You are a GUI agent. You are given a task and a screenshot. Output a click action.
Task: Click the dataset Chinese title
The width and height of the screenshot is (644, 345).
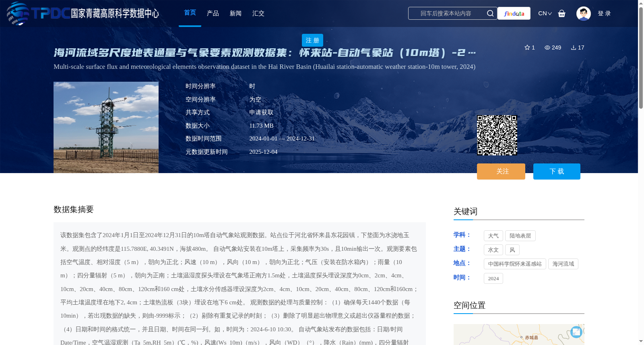click(x=264, y=53)
